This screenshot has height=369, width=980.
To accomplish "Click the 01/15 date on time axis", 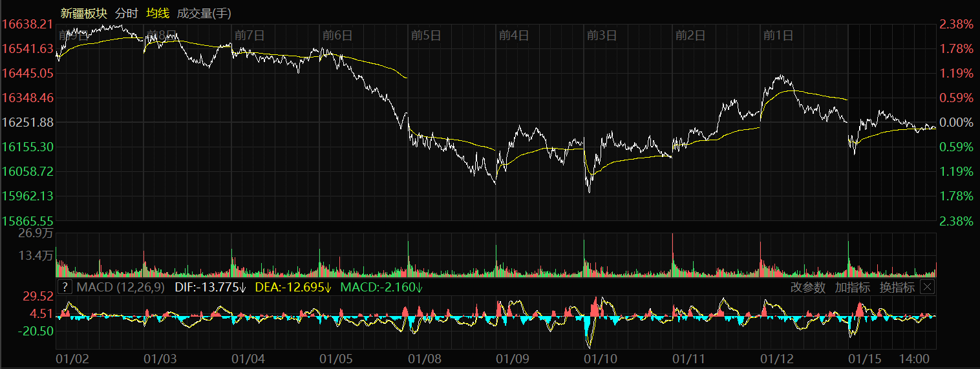I will (x=865, y=358).
